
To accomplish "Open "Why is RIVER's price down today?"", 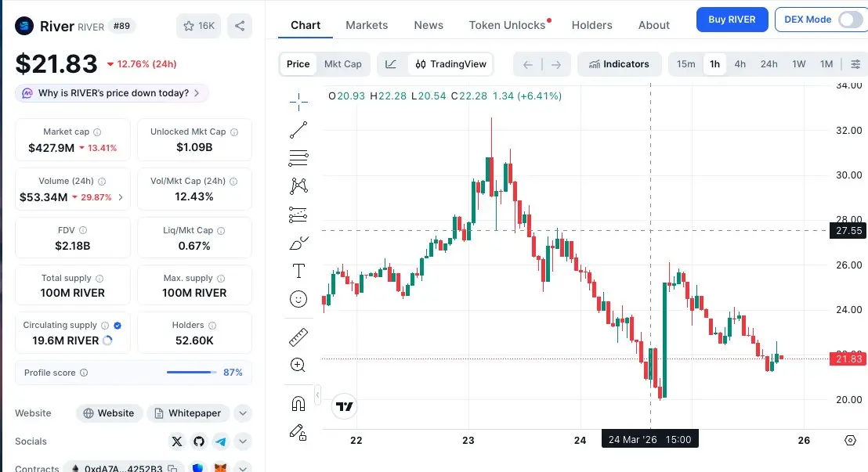I will (x=112, y=93).
